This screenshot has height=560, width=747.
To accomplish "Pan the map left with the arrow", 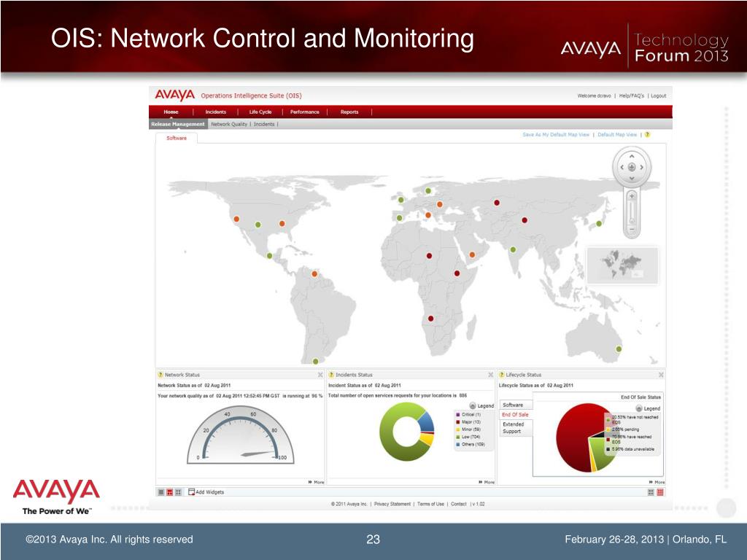I will click(622, 167).
